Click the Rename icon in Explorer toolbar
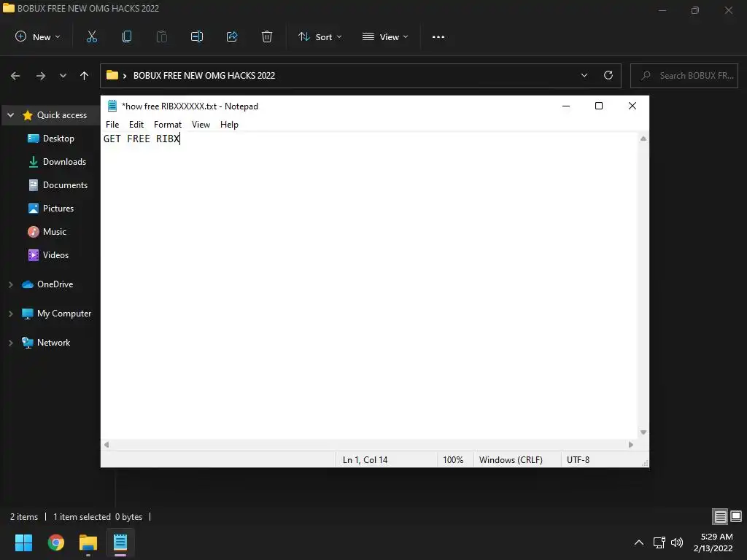The width and height of the screenshot is (747, 560). point(197,36)
